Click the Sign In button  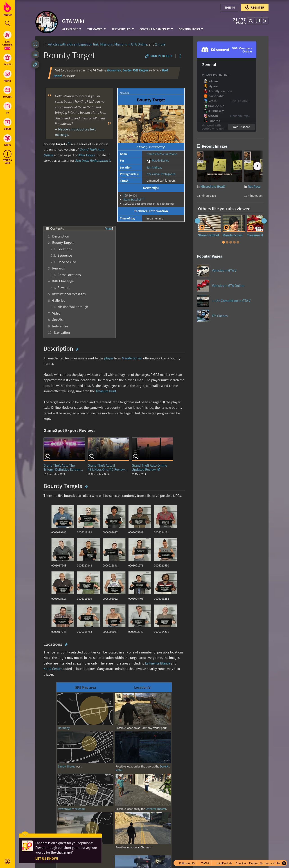[229, 7]
